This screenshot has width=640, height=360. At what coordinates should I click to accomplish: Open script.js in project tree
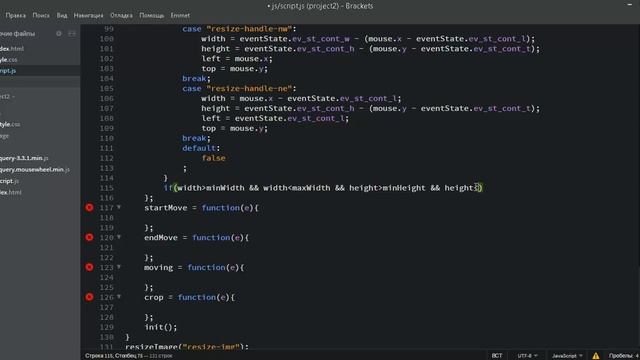(x=9, y=181)
